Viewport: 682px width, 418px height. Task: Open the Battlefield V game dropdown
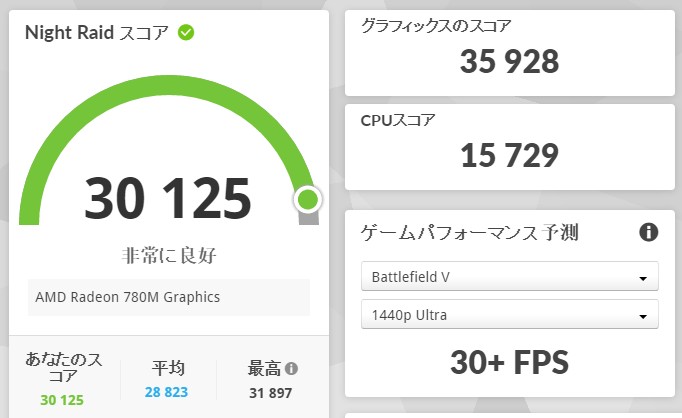click(509, 276)
